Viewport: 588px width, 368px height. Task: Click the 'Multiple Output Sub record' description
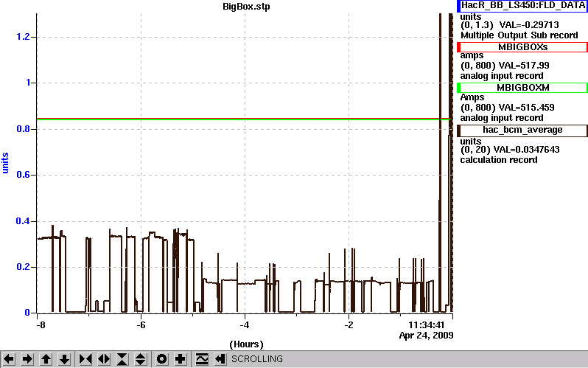click(x=519, y=35)
